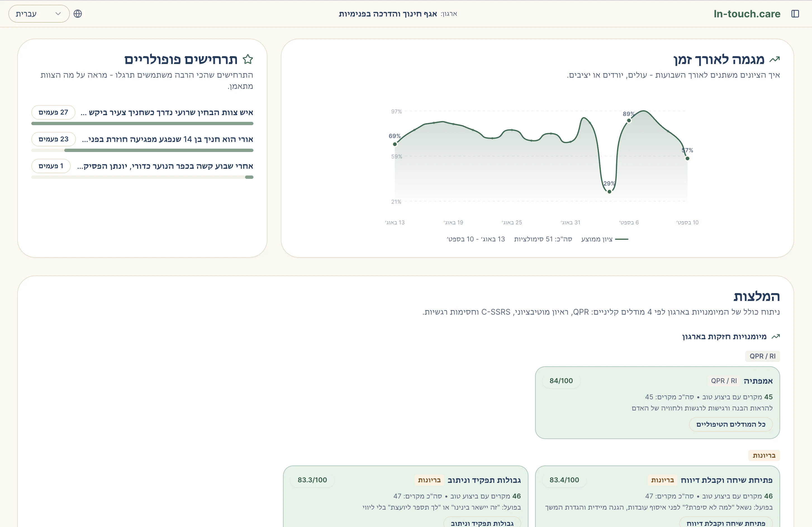This screenshot has height=527, width=812.
Task: Select the 1 פעמים badge
Action: tap(51, 166)
